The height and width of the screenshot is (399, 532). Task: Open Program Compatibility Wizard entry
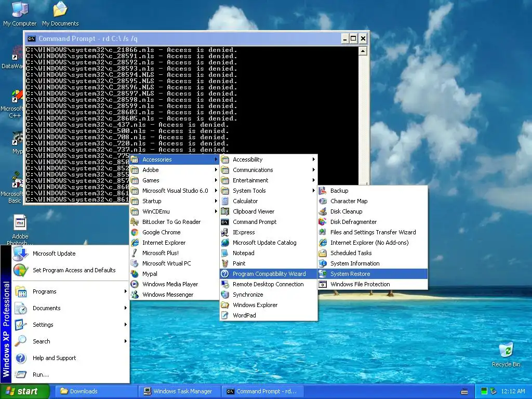(269, 274)
